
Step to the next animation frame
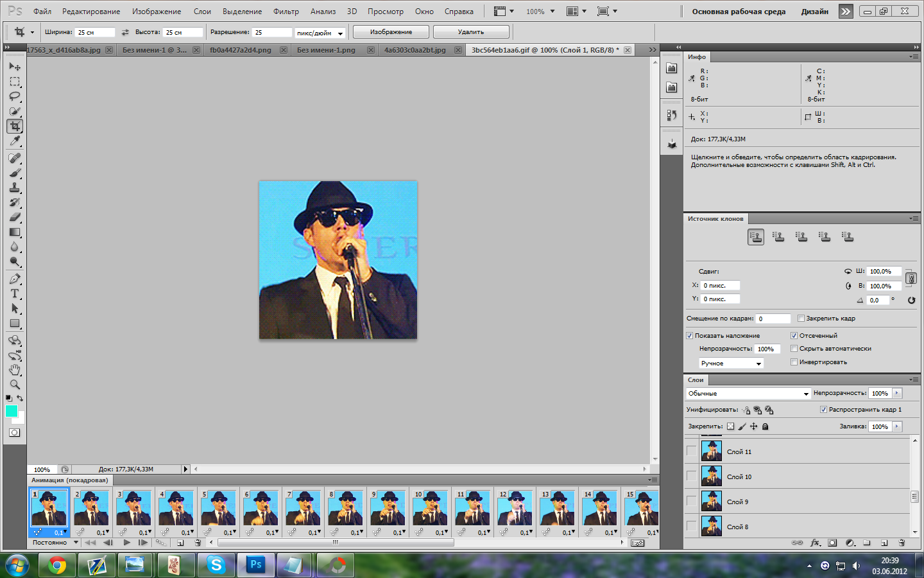pos(142,543)
